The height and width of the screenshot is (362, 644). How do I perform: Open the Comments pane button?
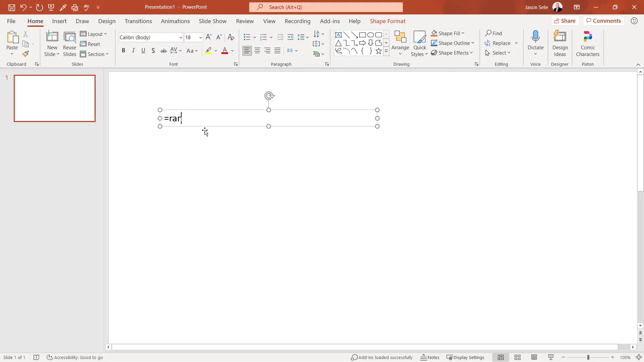[x=603, y=21]
